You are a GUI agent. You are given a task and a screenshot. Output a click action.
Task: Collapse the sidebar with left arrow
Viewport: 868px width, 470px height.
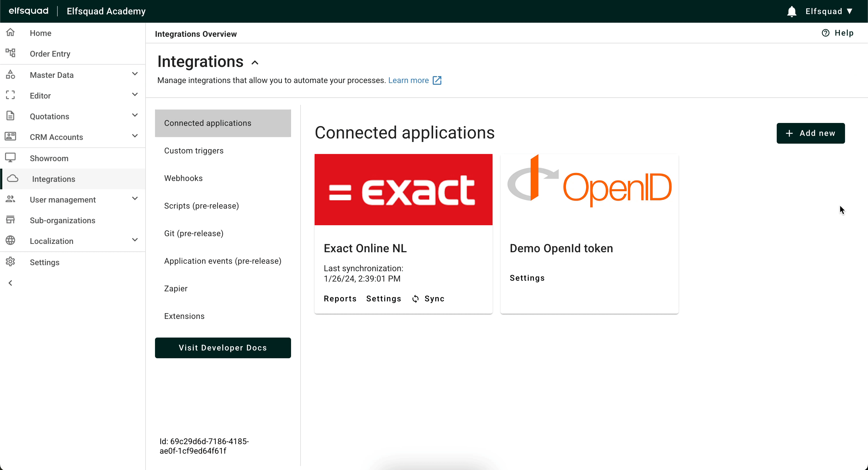coord(10,283)
